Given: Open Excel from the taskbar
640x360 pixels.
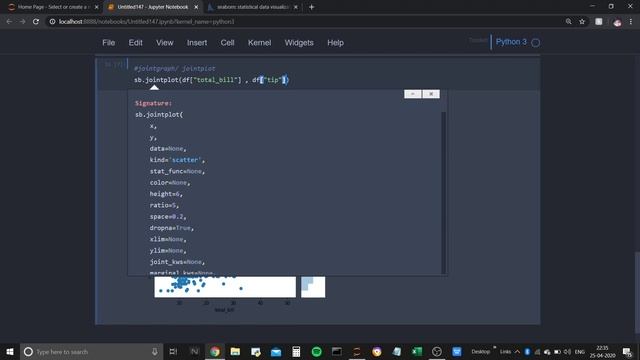Looking at the screenshot, I should 417,351.
